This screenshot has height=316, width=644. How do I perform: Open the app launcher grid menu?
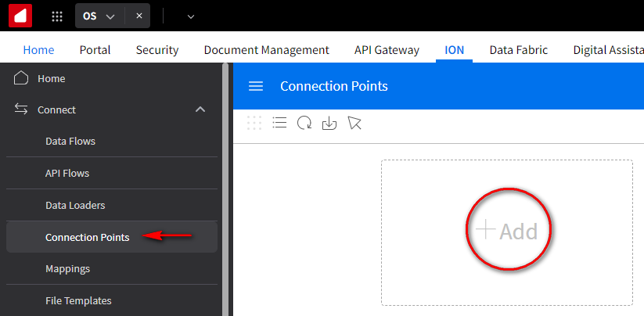coord(57,16)
